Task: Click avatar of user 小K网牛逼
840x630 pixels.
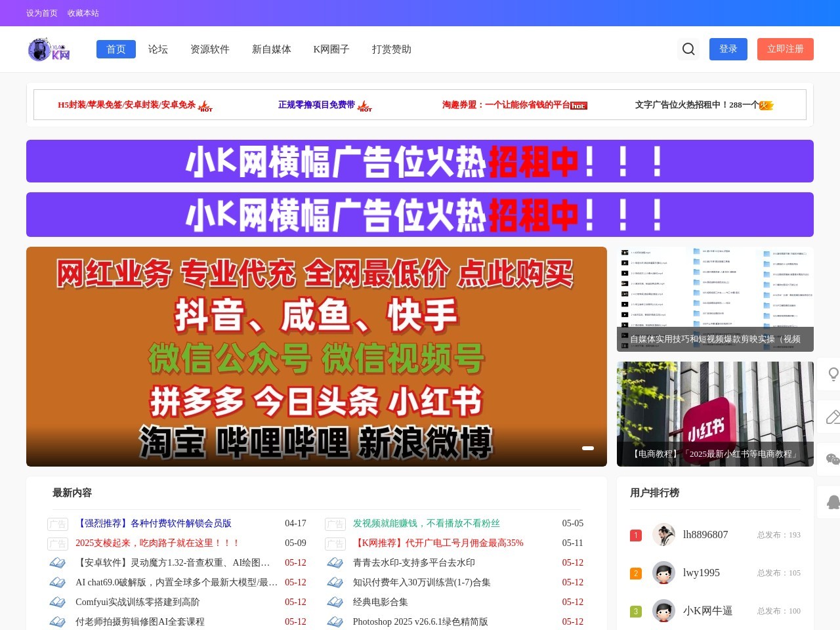Action: click(x=664, y=611)
